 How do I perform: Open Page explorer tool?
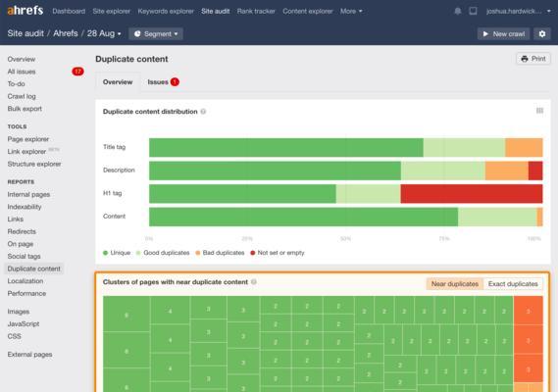(28, 139)
